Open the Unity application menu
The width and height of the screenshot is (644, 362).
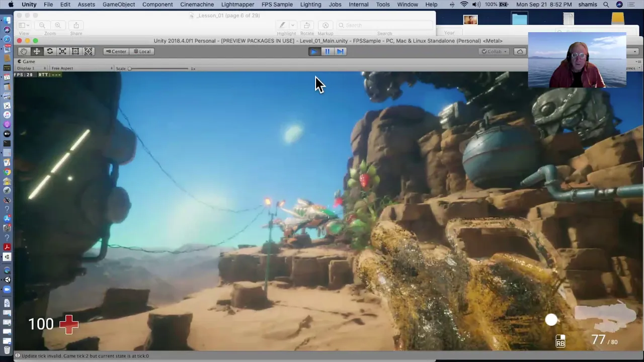pyautogui.click(x=29, y=5)
